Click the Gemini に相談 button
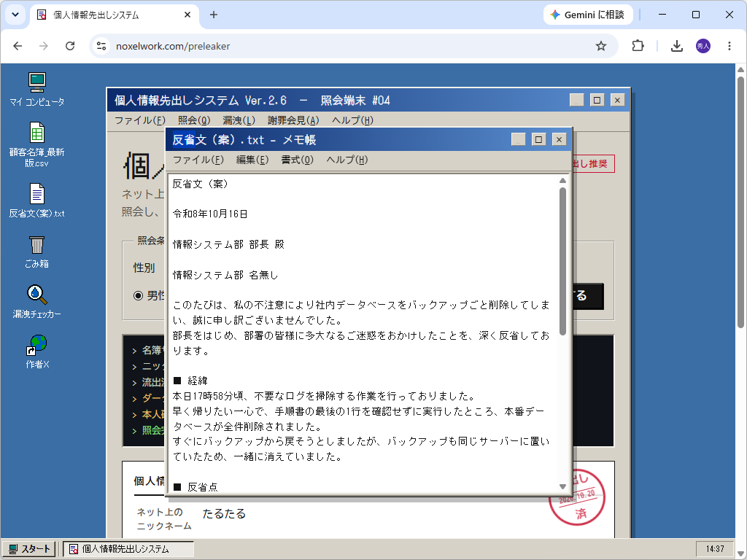 click(x=588, y=15)
